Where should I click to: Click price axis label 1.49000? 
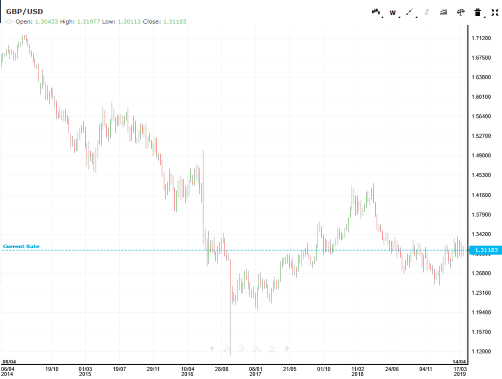pos(481,156)
